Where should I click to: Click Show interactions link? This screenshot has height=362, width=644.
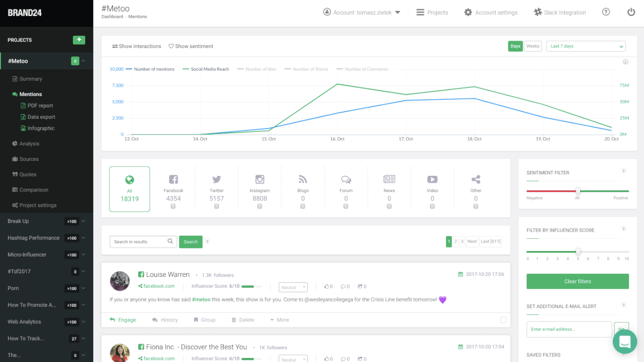pos(137,46)
